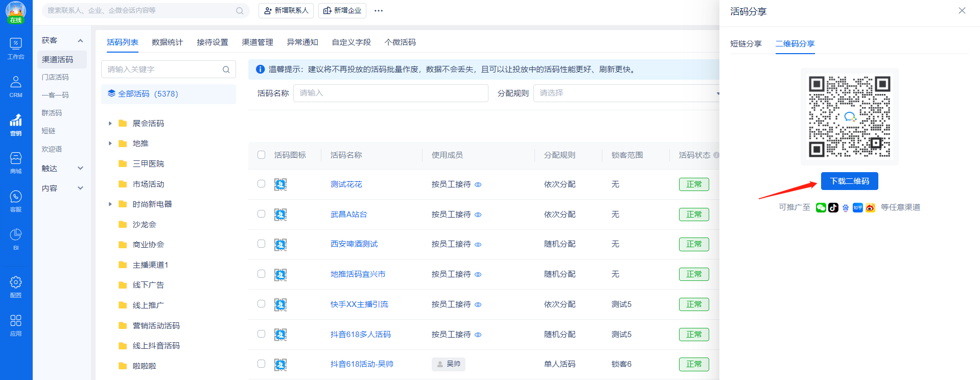Open the CRM sidebar icon
Viewport: 980px width, 380px height.
tap(16, 86)
